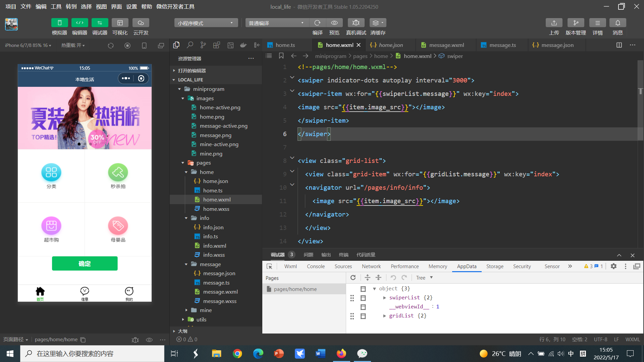Screen dimensions: 644x362
Task: Open real device debugging (真机调试)
Action: pos(356,23)
